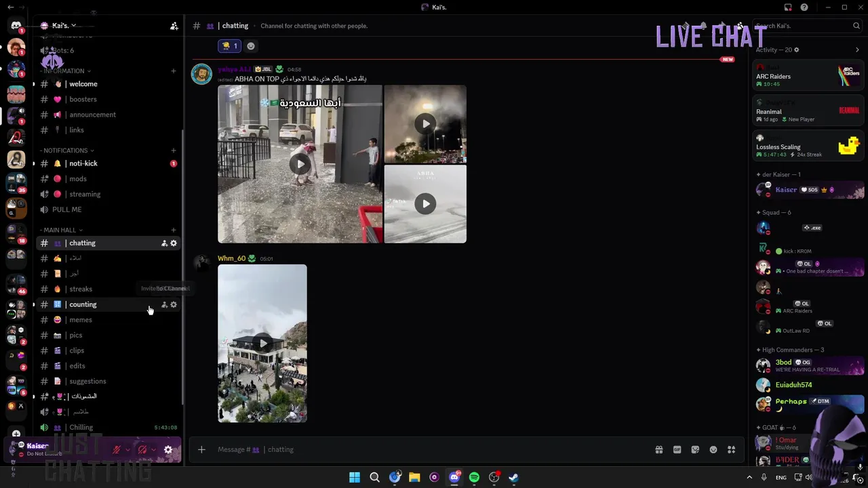Toggle the trophy reaction with count 1
Viewport: 868px width, 488px height.
point(230,46)
